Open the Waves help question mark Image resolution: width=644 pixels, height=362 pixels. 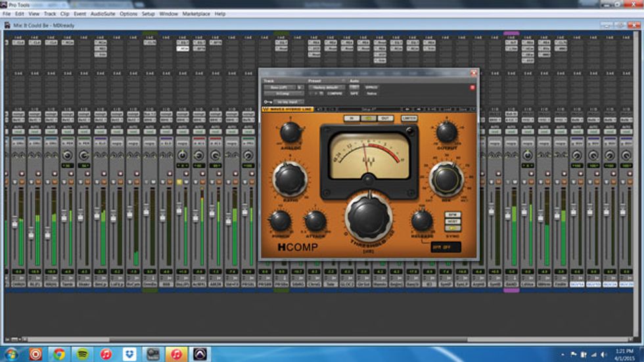tap(474, 109)
